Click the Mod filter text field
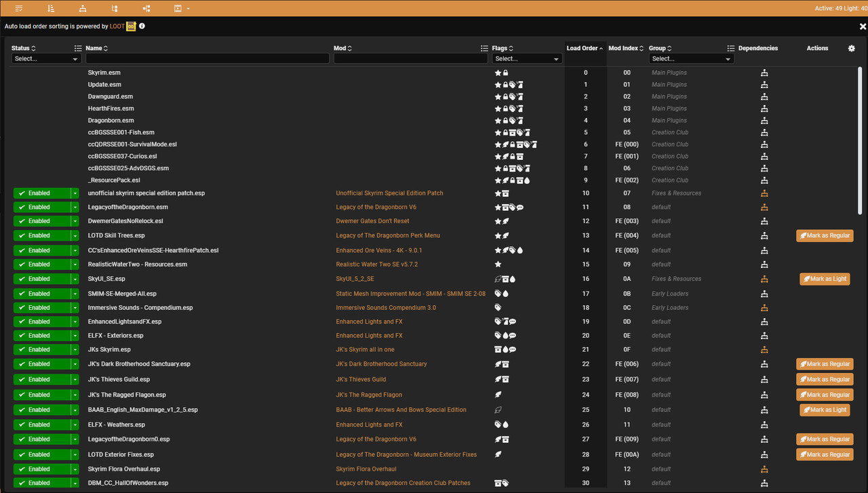This screenshot has width=868, height=493. pyautogui.click(x=411, y=58)
